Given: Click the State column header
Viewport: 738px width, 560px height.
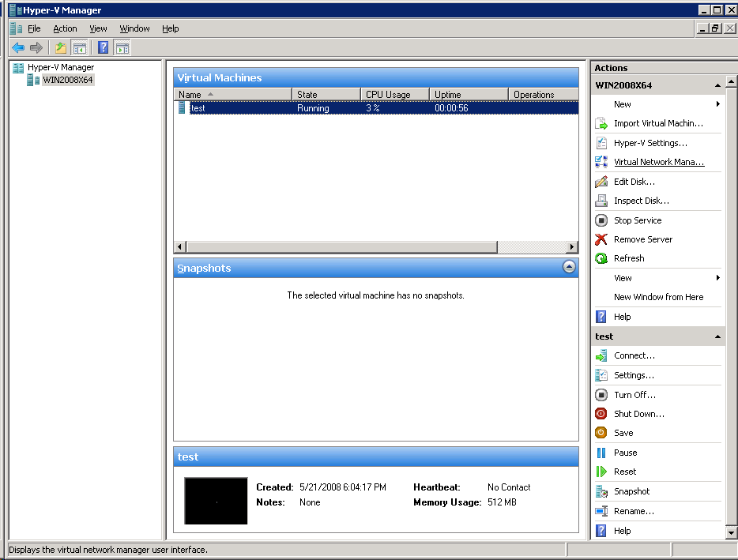Looking at the screenshot, I should [326, 95].
